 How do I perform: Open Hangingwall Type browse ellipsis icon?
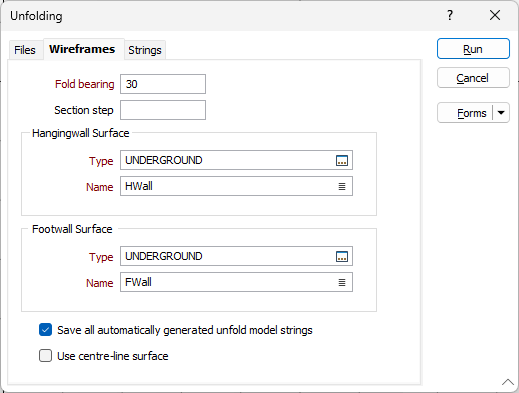point(342,160)
